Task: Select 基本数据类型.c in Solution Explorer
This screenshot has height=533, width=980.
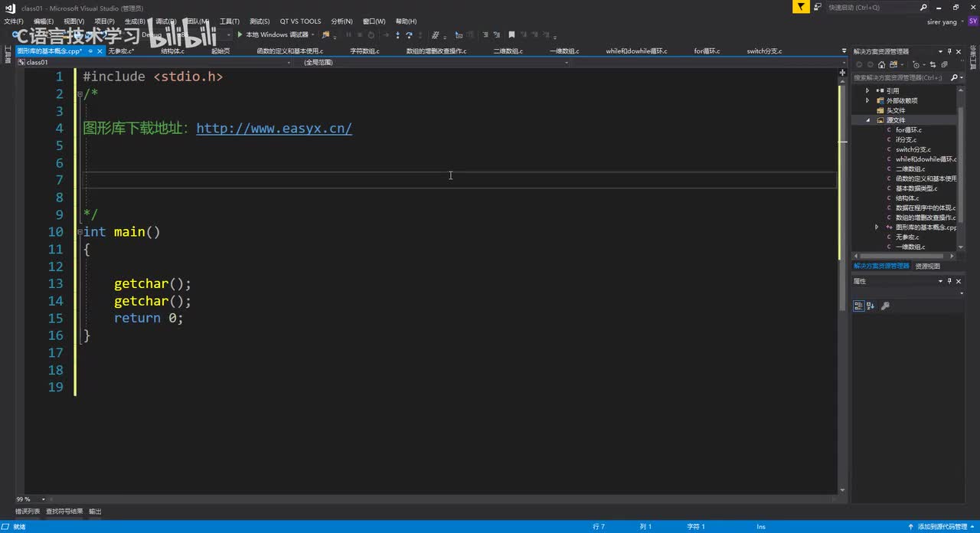Action: click(916, 188)
